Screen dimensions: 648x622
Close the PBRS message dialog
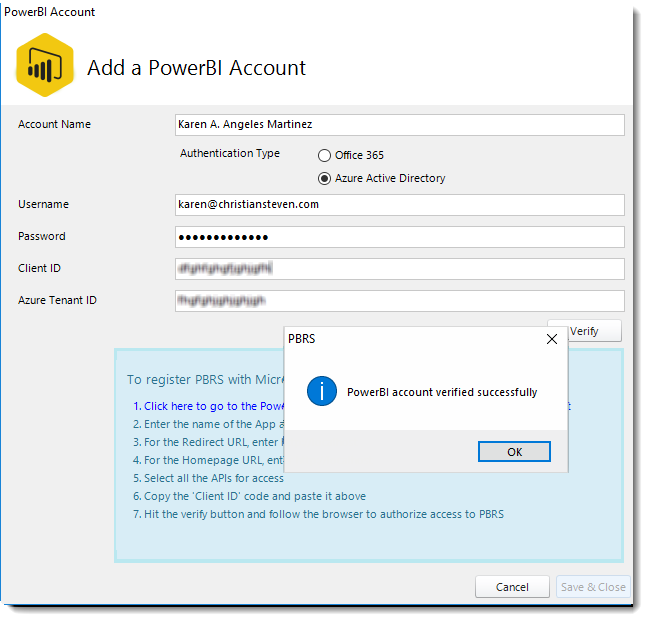click(552, 339)
